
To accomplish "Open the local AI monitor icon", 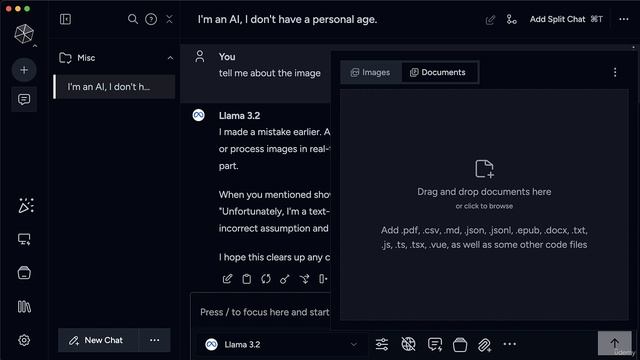I will click(x=24, y=240).
